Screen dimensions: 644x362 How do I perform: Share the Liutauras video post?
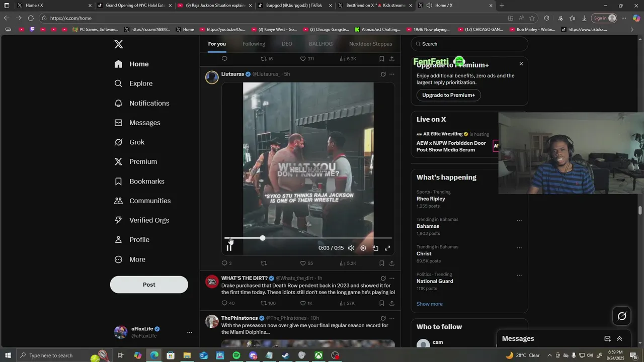(x=392, y=263)
